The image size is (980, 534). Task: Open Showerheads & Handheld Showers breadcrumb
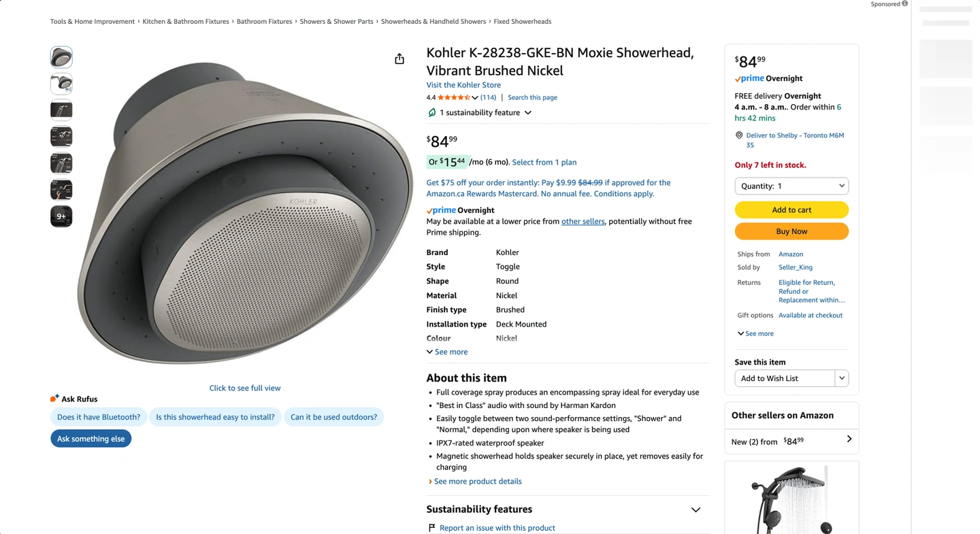coord(433,22)
